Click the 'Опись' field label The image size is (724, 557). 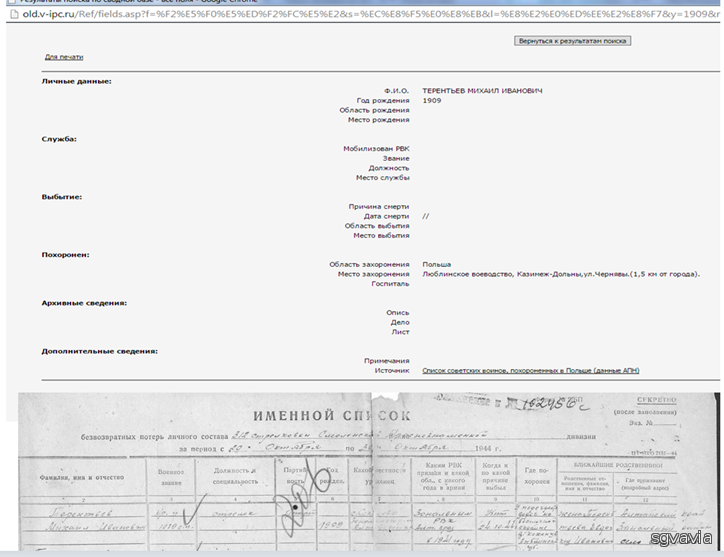pyautogui.click(x=398, y=313)
